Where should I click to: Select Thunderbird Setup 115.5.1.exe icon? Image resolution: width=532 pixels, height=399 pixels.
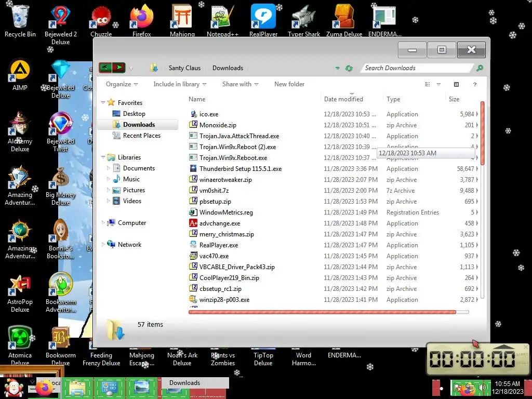pyautogui.click(x=193, y=168)
